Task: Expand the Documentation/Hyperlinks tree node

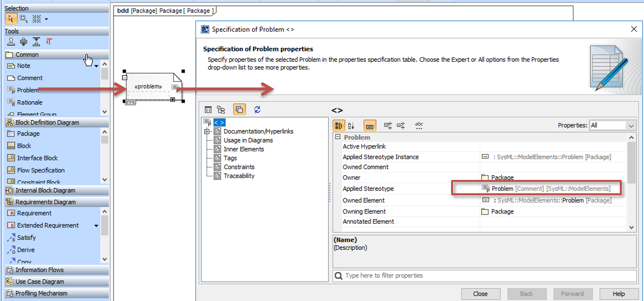Action: click(x=206, y=131)
